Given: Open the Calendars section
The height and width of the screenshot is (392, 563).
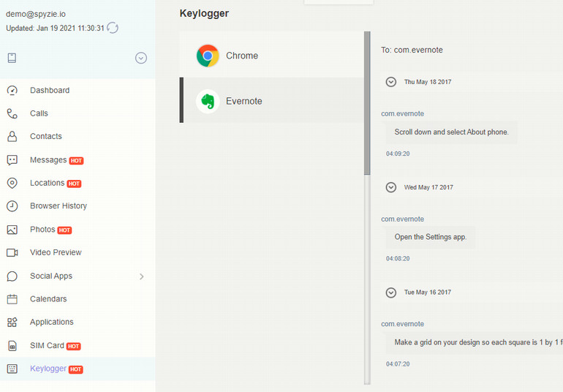Looking at the screenshot, I should (x=48, y=299).
